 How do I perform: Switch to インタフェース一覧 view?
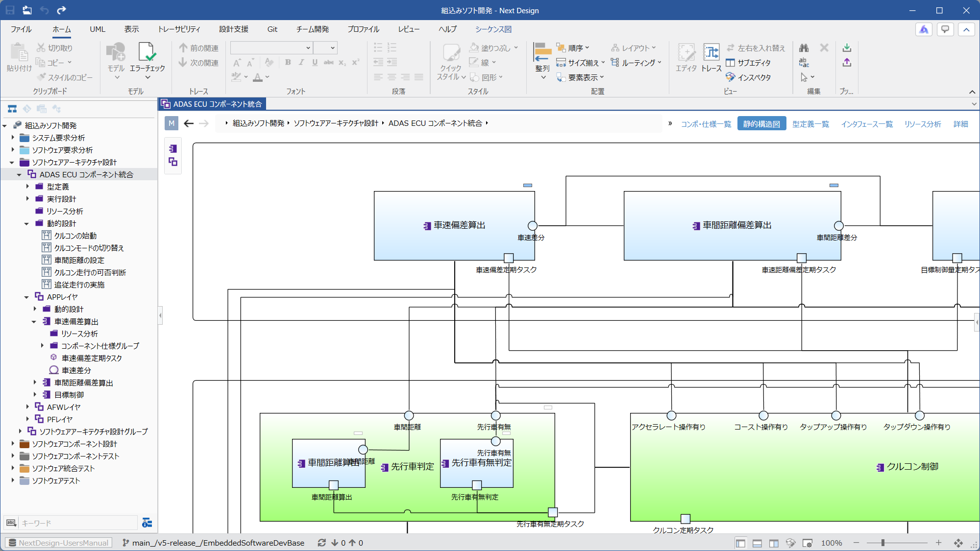(867, 124)
